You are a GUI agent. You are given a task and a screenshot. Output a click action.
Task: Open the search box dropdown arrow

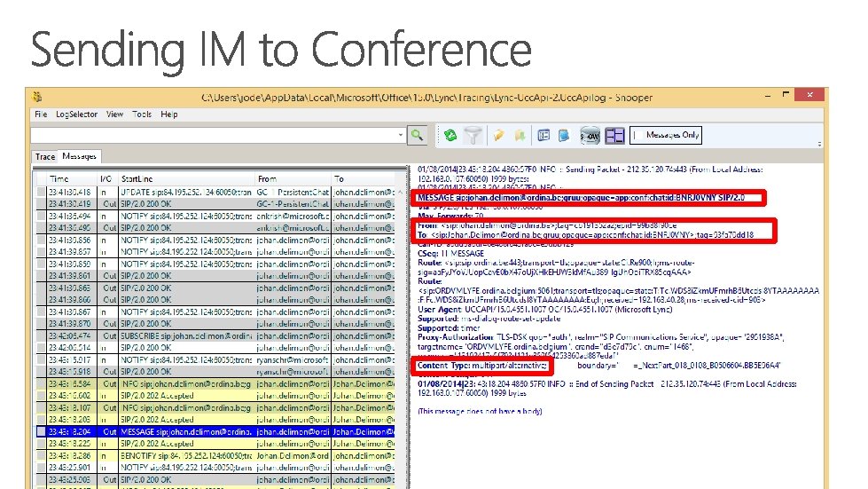[400, 135]
